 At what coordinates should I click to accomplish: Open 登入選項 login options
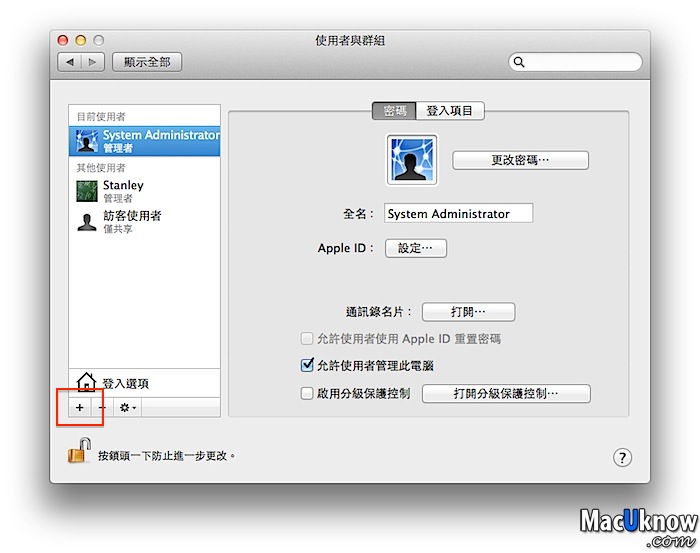[x=125, y=383]
